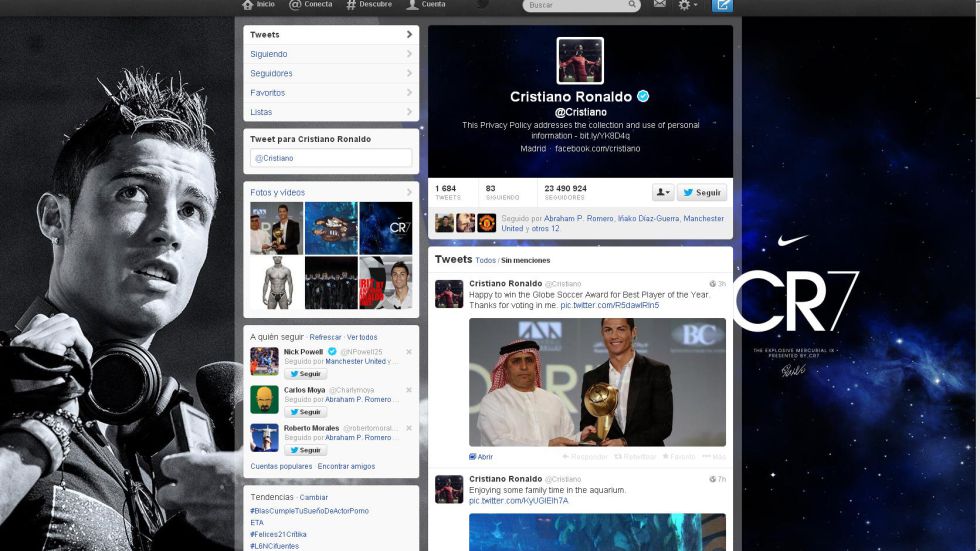Click Abraham P. Romero in followed-by line
Viewport: 980px width, 551px height.
(579, 219)
